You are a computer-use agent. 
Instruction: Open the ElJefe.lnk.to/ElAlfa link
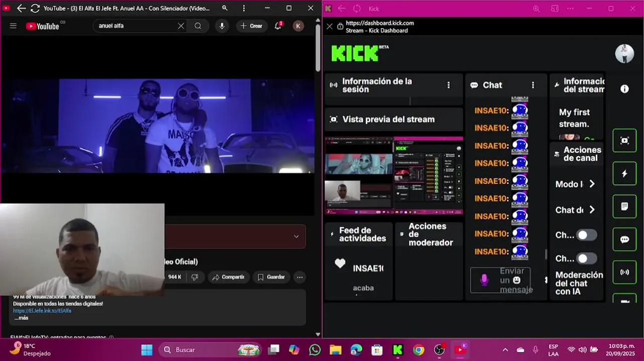(42, 311)
